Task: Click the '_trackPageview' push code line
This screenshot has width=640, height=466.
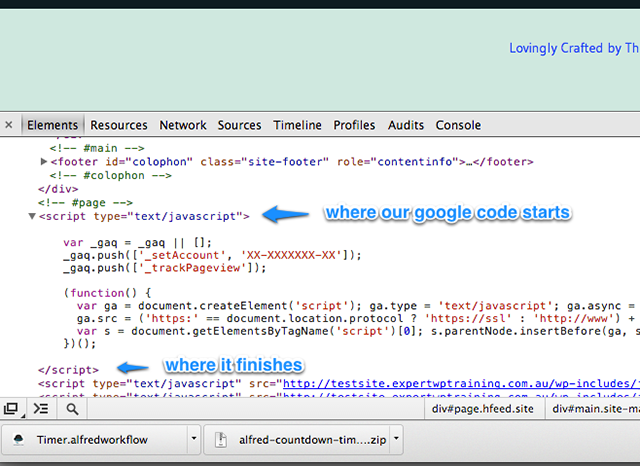Action: point(164,268)
